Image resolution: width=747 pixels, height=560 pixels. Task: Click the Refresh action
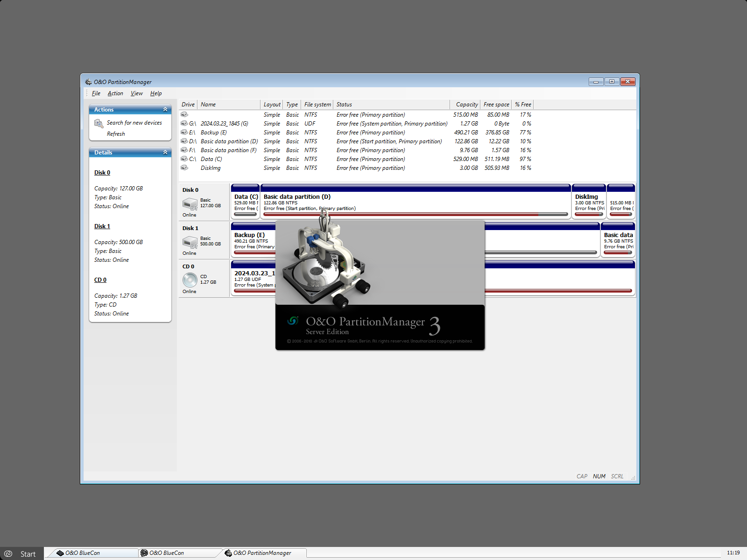tap(116, 134)
